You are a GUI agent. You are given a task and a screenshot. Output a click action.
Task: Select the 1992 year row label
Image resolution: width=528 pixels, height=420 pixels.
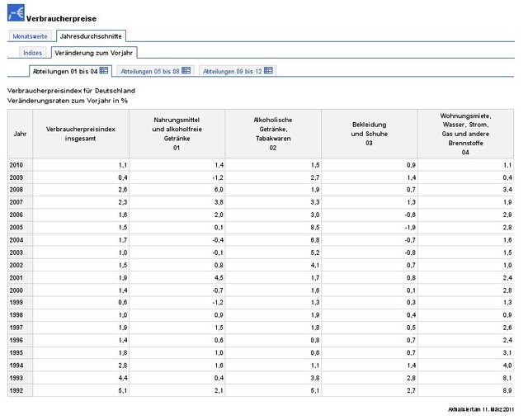click(x=16, y=390)
